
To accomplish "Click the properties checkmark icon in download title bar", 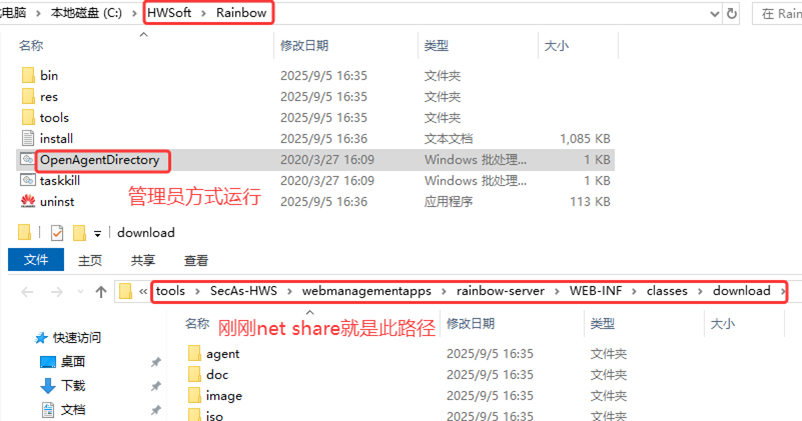I will [x=57, y=233].
